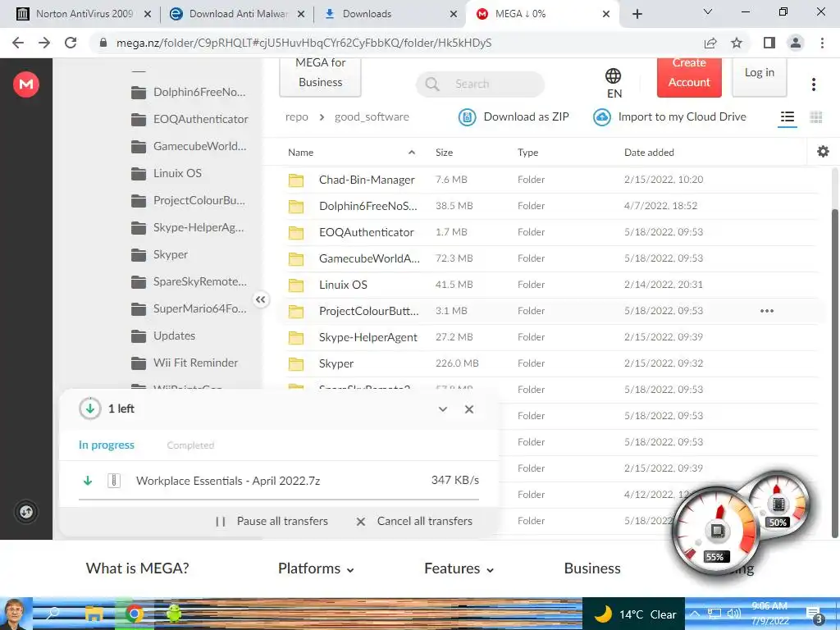
Task: Open ProjectColourButt... row options menu
Action: [767, 311]
